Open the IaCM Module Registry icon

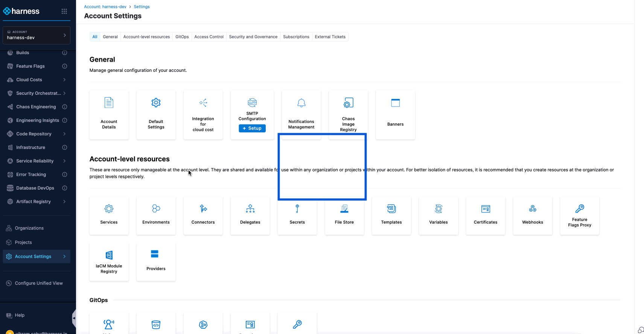109,255
